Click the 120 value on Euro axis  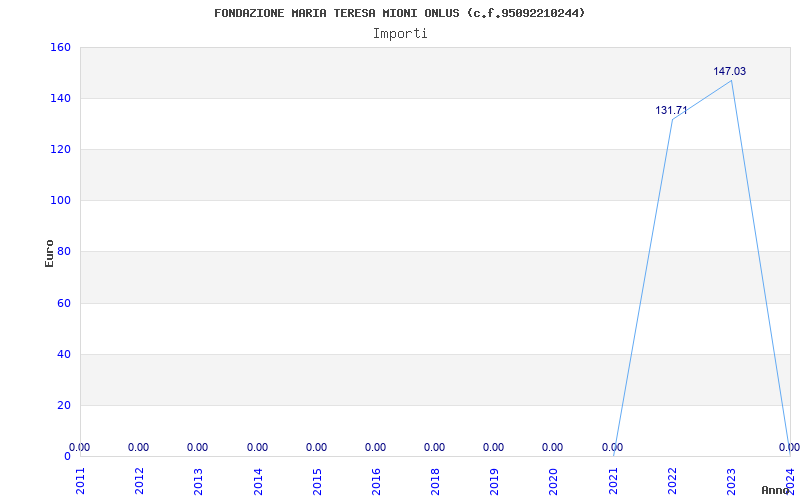[60, 149]
